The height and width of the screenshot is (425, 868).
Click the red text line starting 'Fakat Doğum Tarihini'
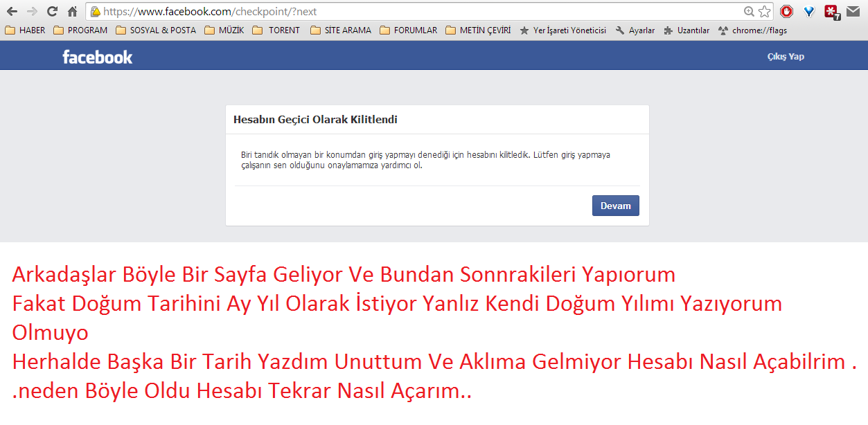(x=397, y=303)
